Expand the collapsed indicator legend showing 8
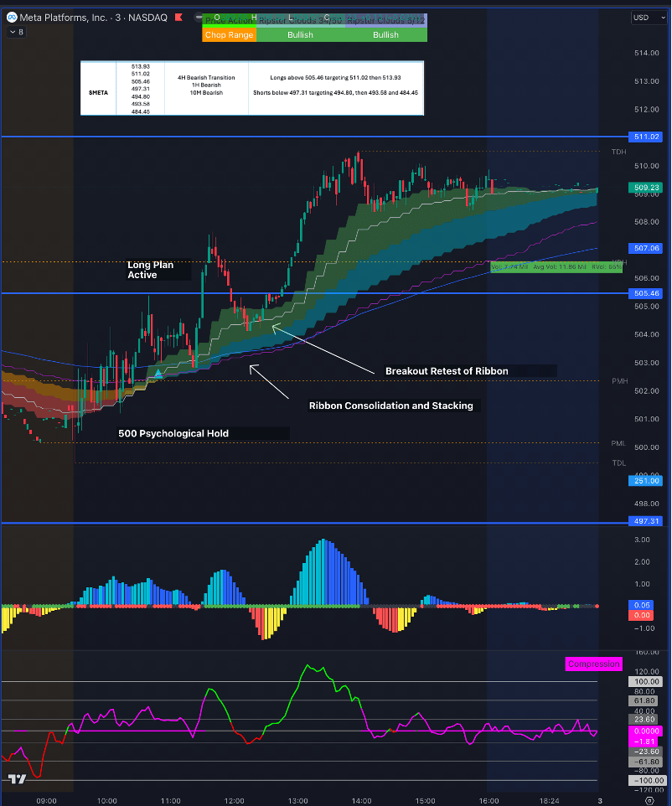The height and width of the screenshot is (806, 672). [16, 32]
